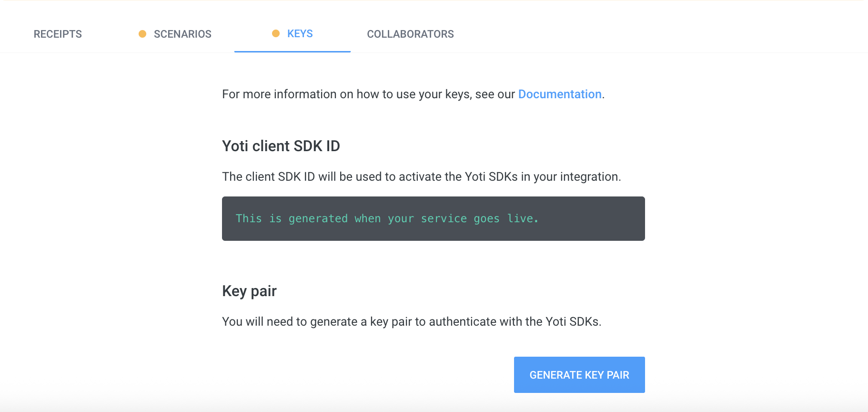Click the orange status dot beside Scenarios

coord(142,34)
